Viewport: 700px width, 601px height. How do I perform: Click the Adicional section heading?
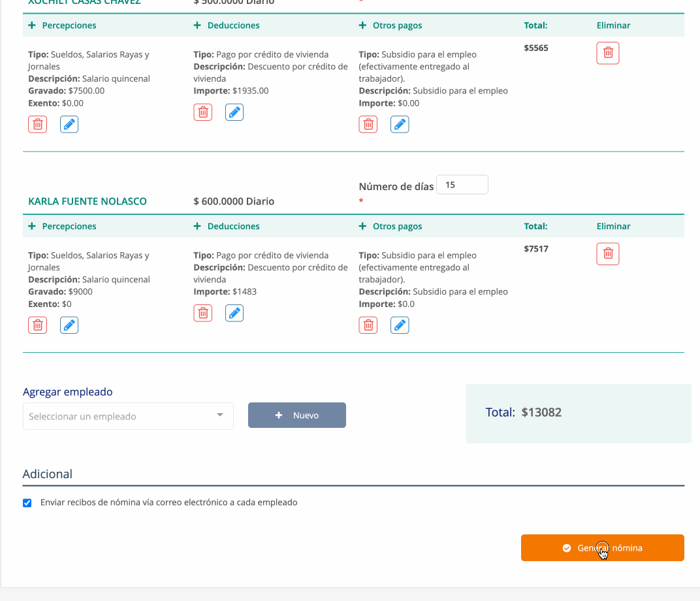click(x=47, y=474)
